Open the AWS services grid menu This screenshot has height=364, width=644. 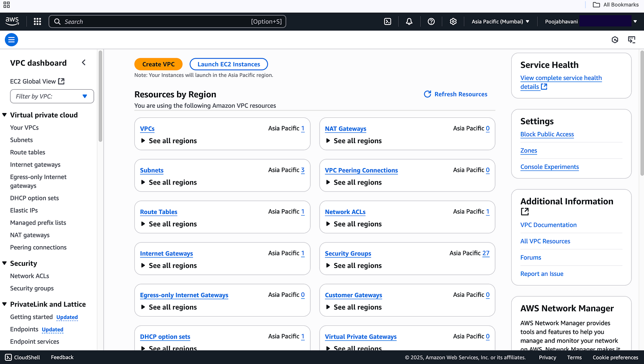coord(37,22)
